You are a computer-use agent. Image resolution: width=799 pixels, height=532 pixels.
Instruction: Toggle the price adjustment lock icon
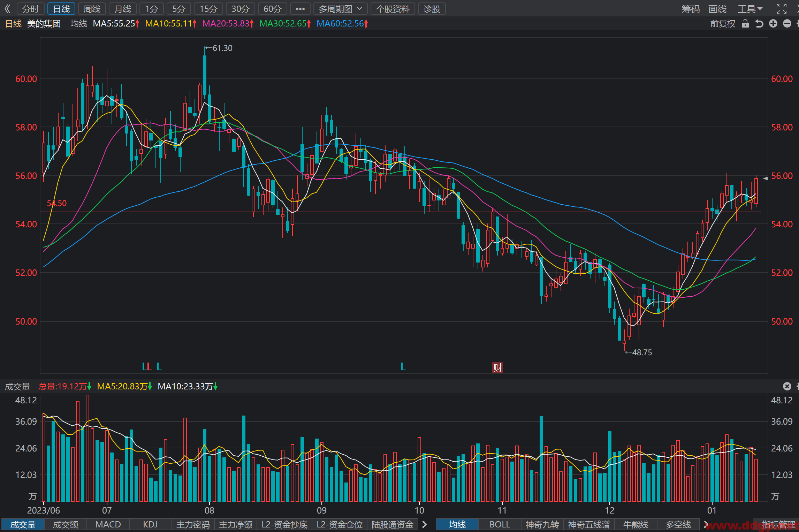click(745, 24)
